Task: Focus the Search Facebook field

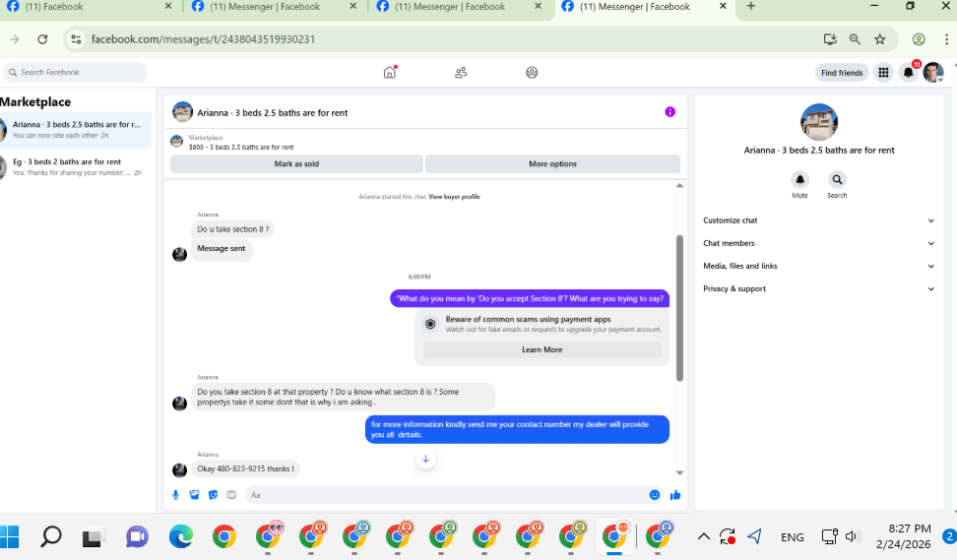Action: click(x=76, y=72)
